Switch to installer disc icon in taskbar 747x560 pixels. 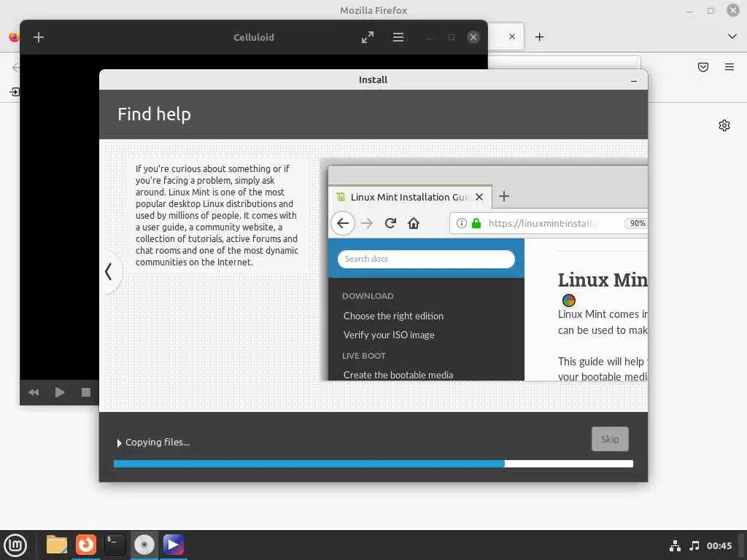[144, 545]
